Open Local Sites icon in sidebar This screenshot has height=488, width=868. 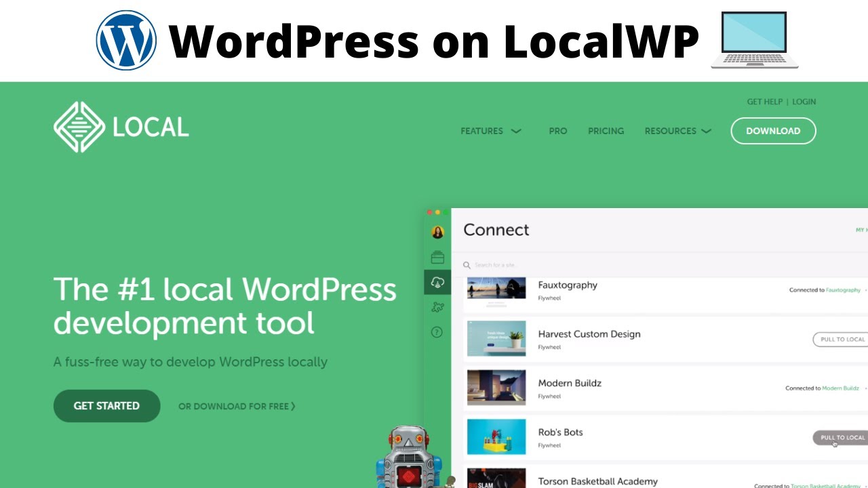(x=437, y=257)
